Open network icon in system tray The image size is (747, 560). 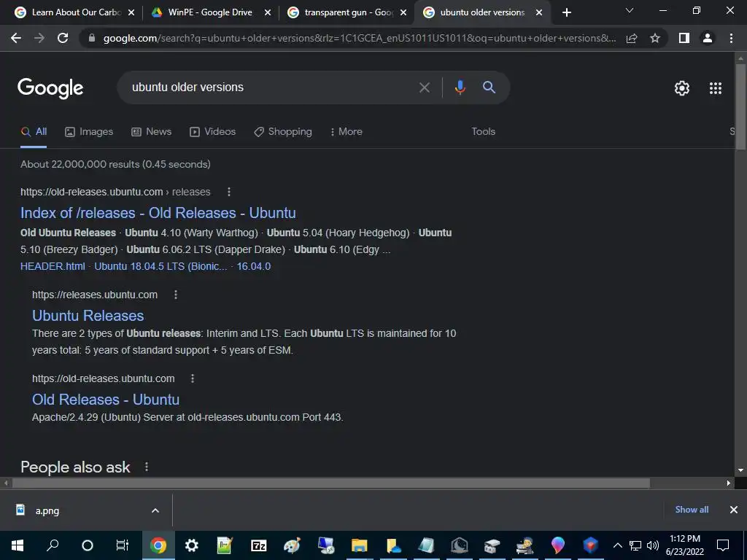pyautogui.click(x=635, y=545)
